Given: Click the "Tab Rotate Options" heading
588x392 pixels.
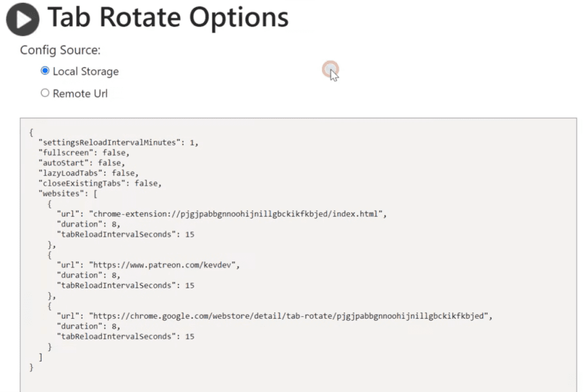Looking at the screenshot, I should coord(168,18).
